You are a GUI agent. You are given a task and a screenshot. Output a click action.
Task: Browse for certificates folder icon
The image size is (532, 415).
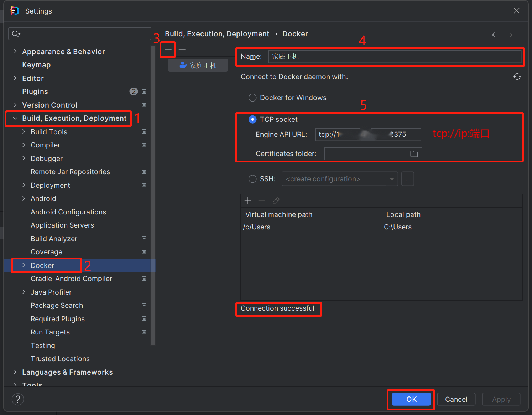414,154
